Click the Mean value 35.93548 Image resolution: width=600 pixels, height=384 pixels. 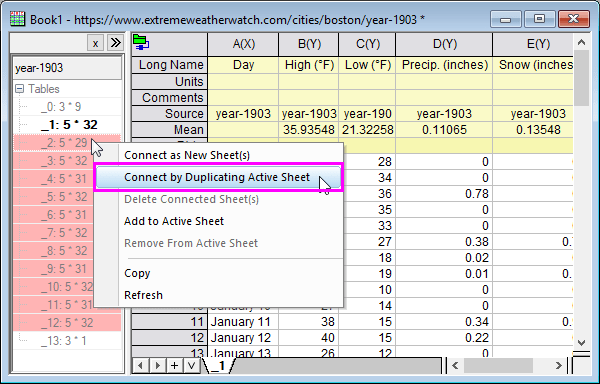click(x=309, y=130)
